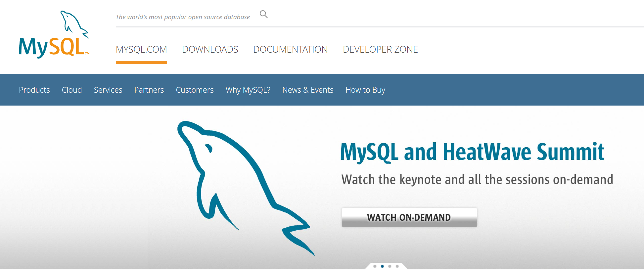Image resolution: width=644 pixels, height=272 pixels.
Task: Jump to the fourth carousel slide dot
Action: click(397, 266)
